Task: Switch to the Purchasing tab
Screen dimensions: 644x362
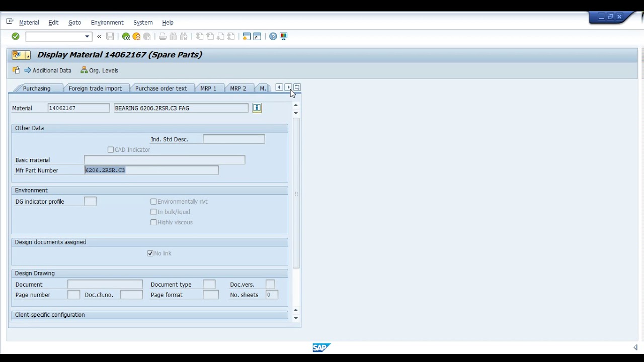Action: pyautogui.click(x=37, y=88)
